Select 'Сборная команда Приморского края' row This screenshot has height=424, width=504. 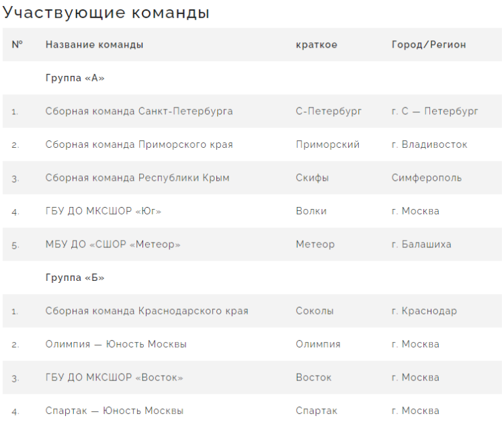click(x=139, y=144)
